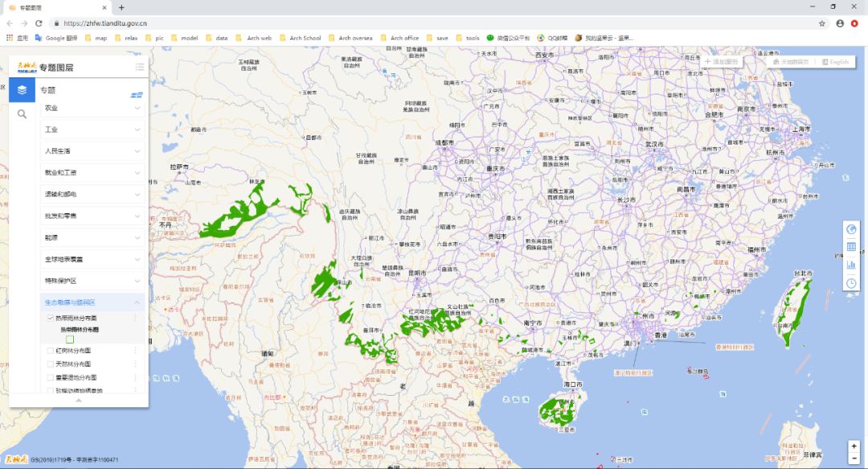Open the more options dots for 天然林分布图
This screenshot has width=868, height=469.
point(136,364)
